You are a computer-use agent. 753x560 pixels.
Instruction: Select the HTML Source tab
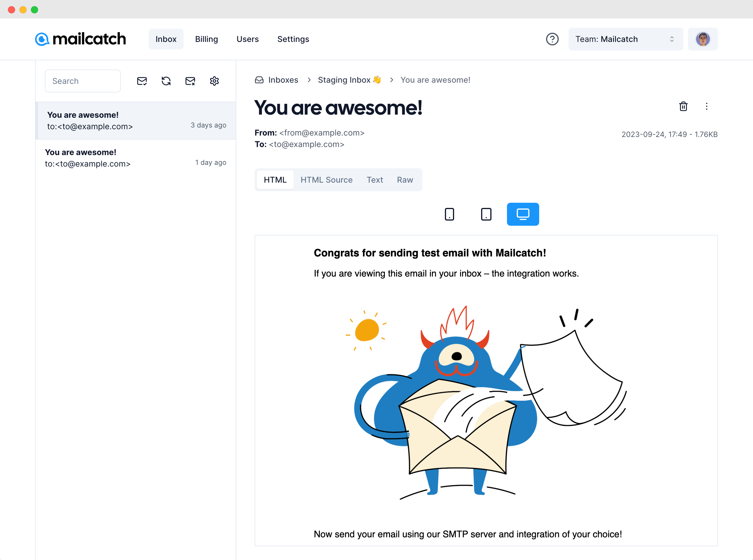pos(326,180)
